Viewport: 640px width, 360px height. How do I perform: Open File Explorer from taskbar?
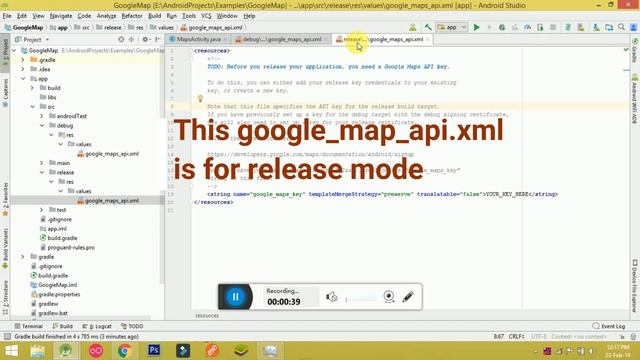pos(37,351)
